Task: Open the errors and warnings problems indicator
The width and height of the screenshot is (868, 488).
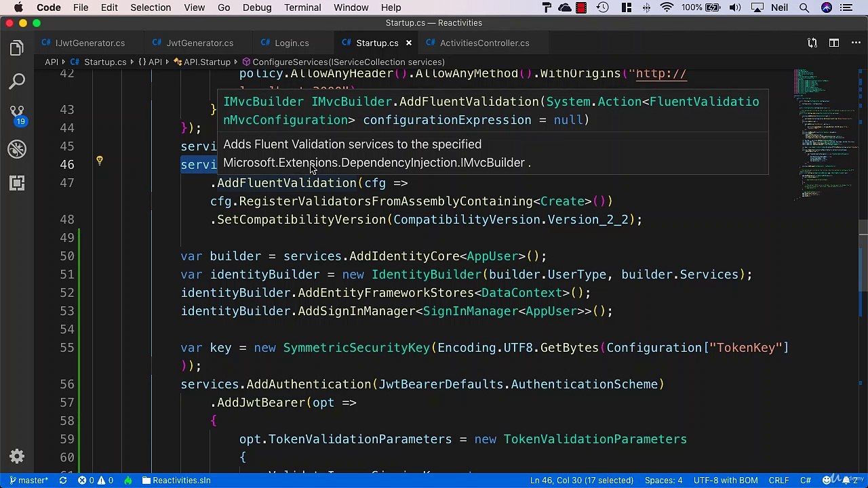Action: pos(96,480)
